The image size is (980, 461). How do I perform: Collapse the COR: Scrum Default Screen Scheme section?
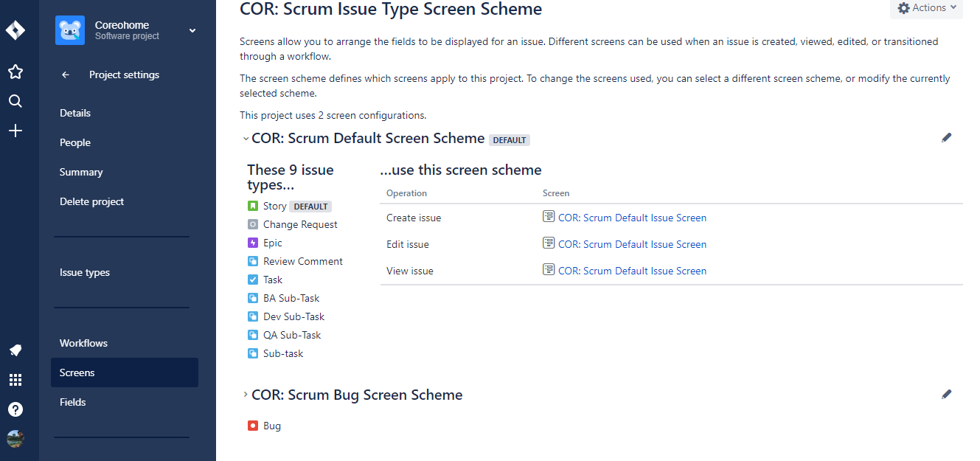click(x=246, y=137)
